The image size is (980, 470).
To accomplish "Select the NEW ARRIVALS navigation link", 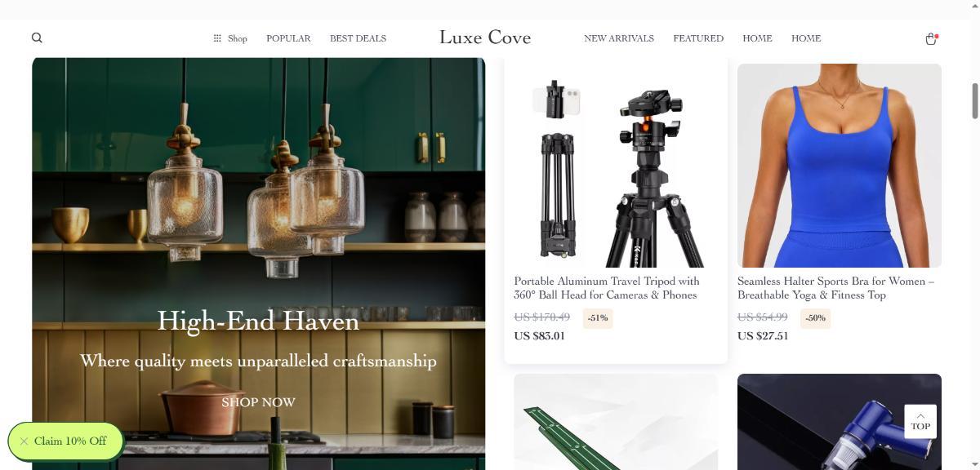I will click(x=619, y=38).
